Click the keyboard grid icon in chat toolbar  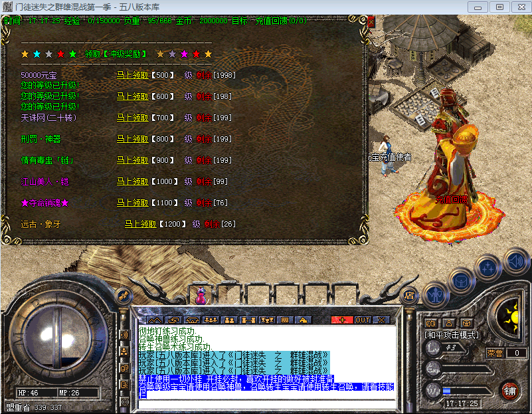click(285, 320)
